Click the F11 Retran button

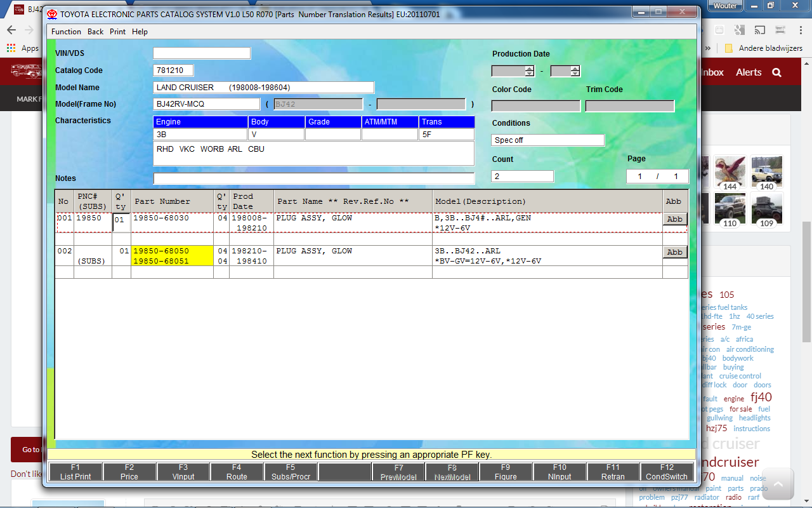tap(613, 472)
